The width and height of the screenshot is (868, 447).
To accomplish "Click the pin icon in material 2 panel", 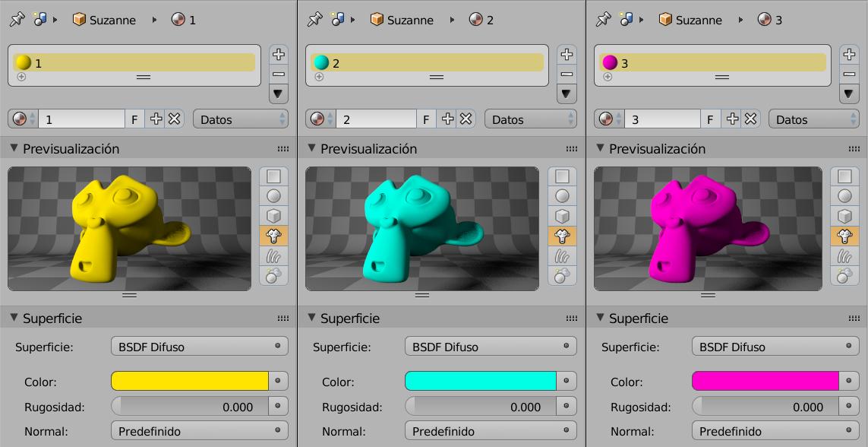I will click(315, 20).
